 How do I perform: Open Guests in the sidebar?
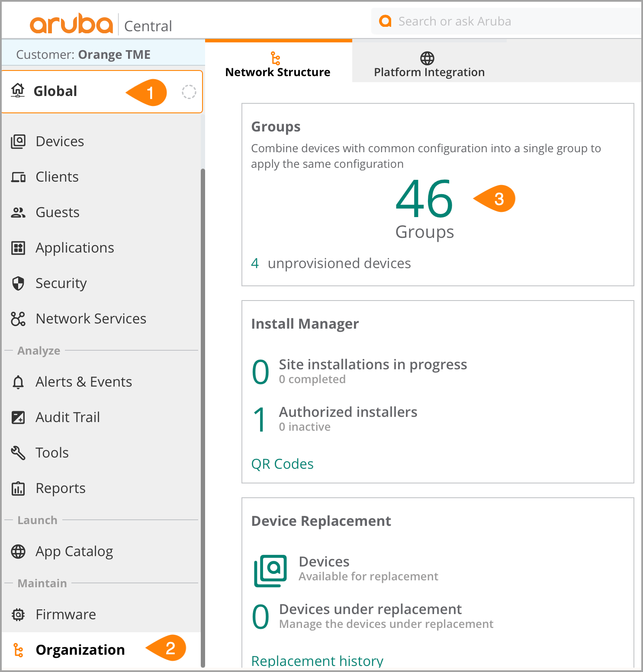point(100,212)
